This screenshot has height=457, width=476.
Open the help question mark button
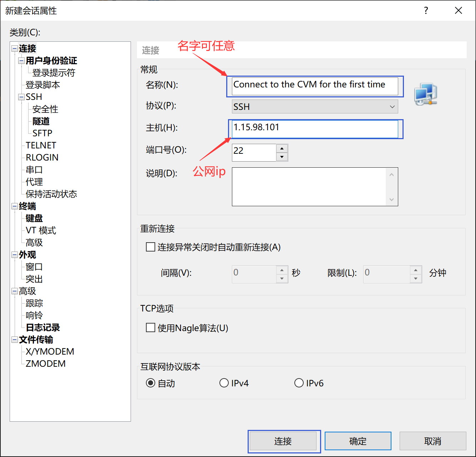coord(426,10)
